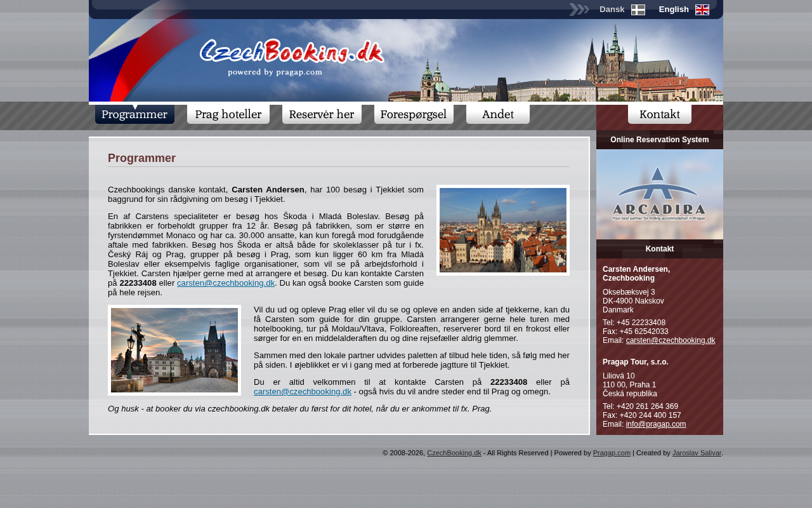Image resolution: width=812 pixels, height=508 pixels.
Task: Click the sidebar carsten@czechbooking.dk email link
Action: [x=671, y=340]
